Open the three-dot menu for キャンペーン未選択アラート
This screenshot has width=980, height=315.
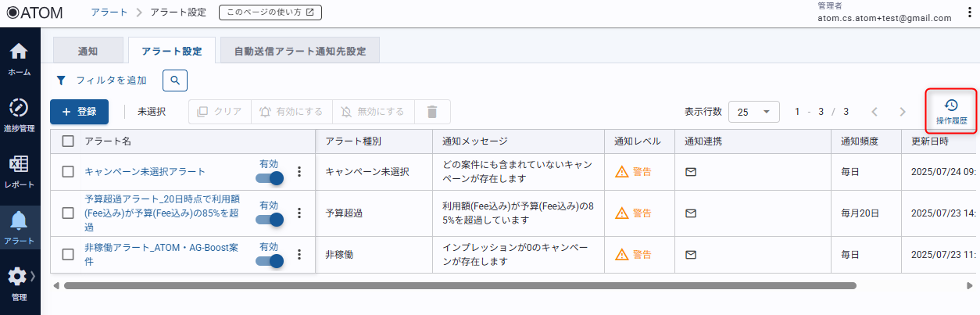[x=299, y=172]
